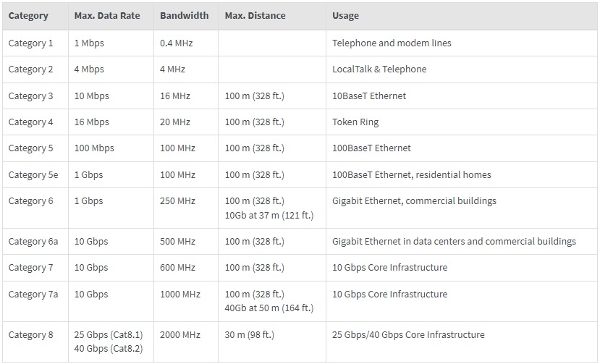Click the 0.4 MHz bandwidth cell

(x=177, y=43)
